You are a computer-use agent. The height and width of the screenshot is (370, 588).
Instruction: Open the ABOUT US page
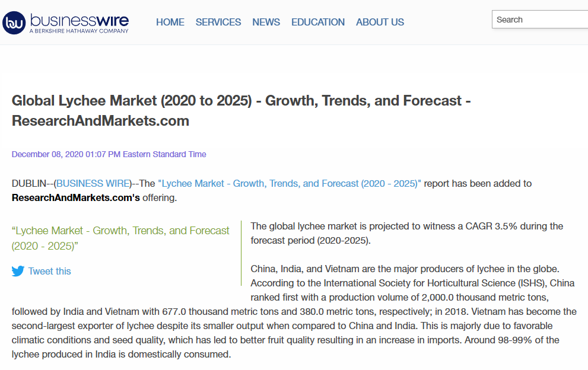(380, 22)
